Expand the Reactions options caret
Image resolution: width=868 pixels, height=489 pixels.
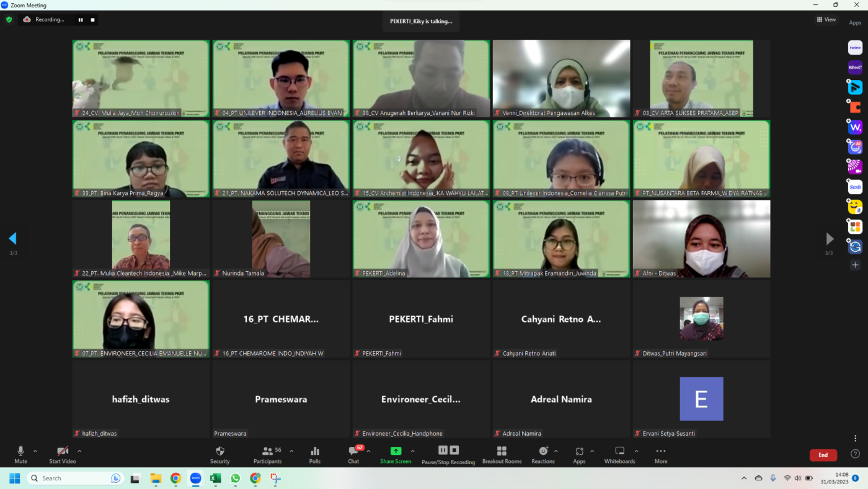coord(556,451)
